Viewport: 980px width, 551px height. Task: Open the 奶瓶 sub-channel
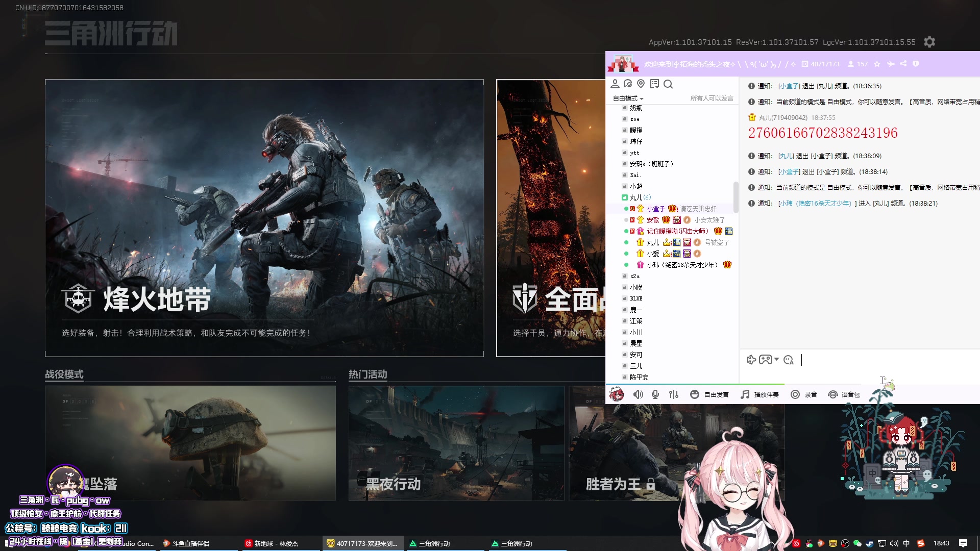[636, 108]
